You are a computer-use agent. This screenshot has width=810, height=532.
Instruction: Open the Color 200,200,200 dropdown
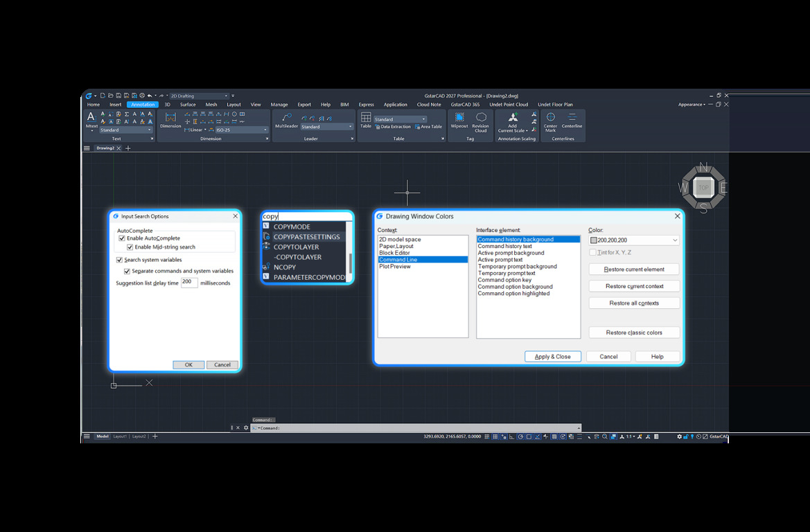pos(634,240)
